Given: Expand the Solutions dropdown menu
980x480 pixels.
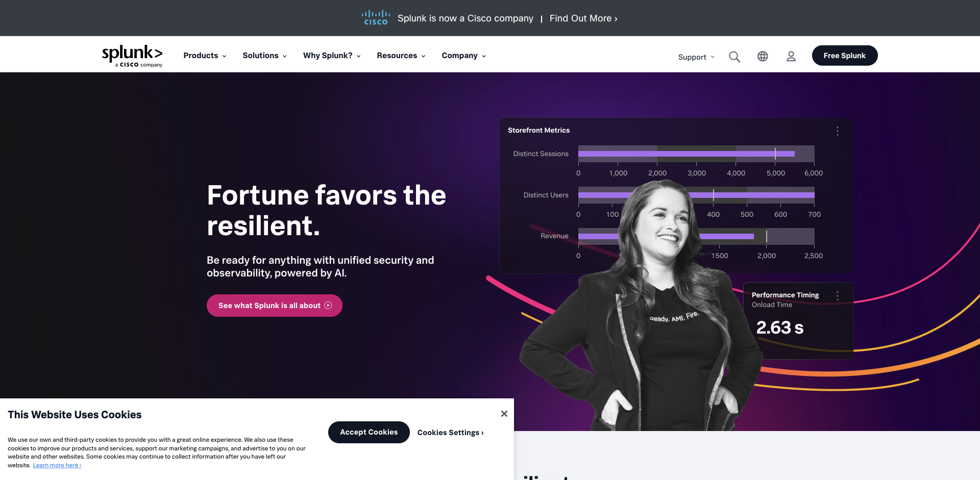Looking at the screenshot, I should tap(264, 56).
